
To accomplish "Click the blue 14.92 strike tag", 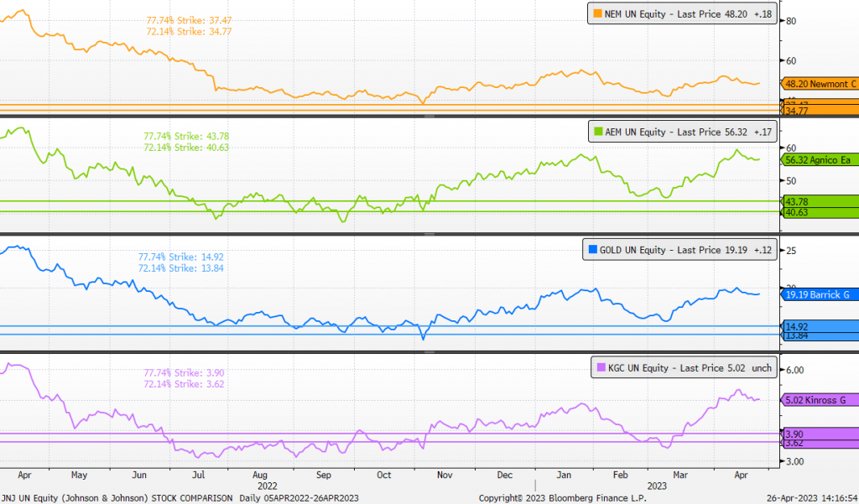I will click(x=820, y=326).
